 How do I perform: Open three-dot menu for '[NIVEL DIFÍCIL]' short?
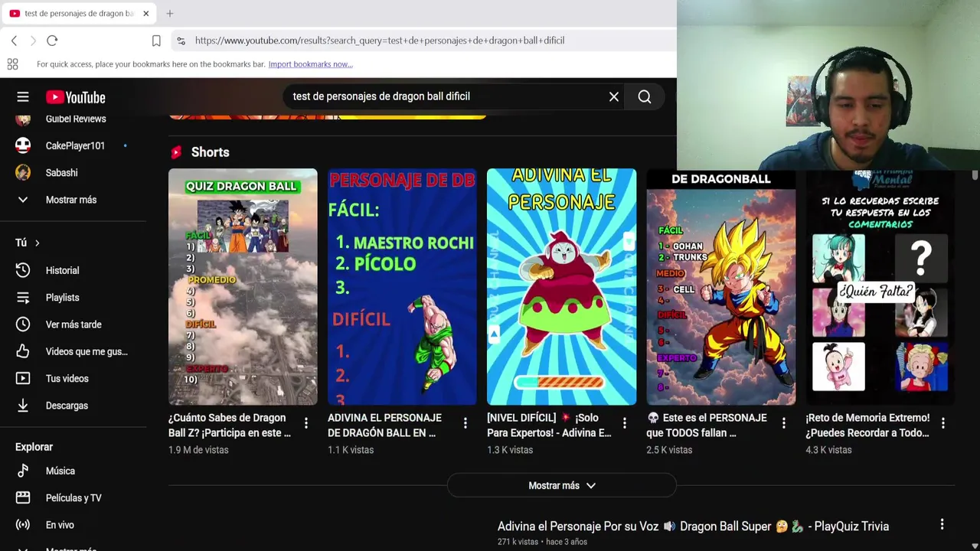tap(625, 423)
